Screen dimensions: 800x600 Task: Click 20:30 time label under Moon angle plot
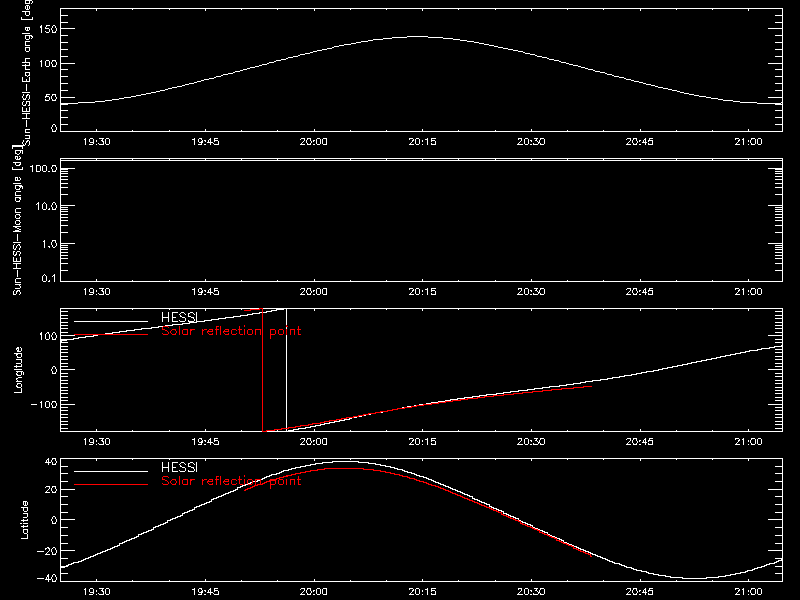pyautogui.click(x=531, y=291)
